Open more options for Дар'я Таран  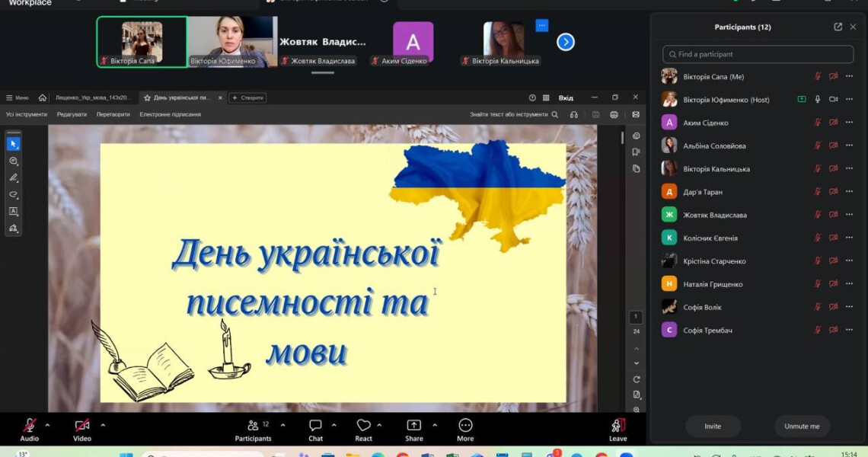(x=849, y=192)
